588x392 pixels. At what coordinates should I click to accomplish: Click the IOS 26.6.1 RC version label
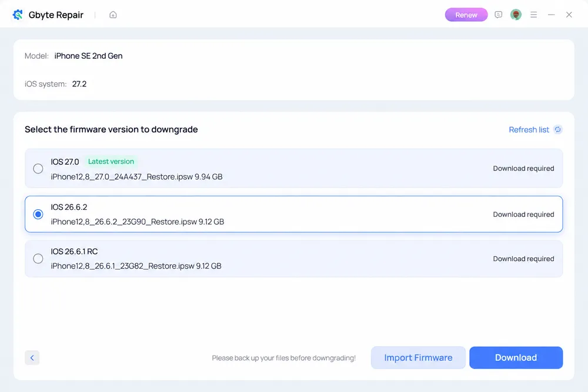[x=74, y=252]
